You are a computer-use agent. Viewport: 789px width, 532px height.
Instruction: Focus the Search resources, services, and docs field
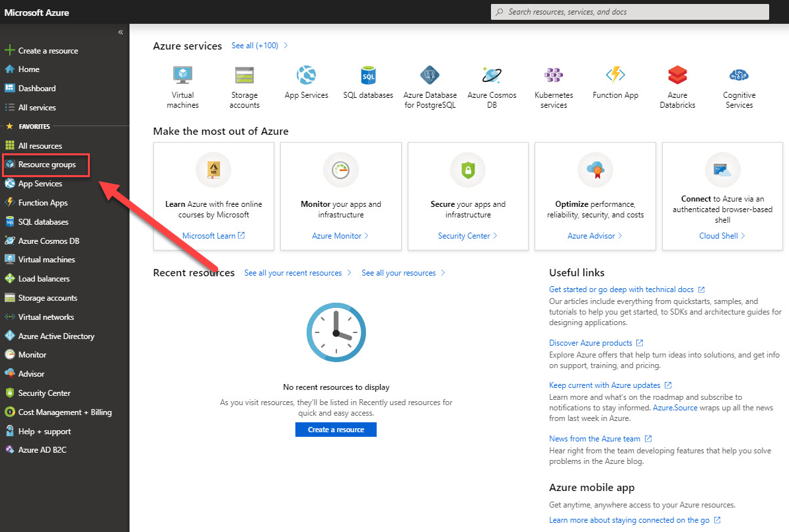click(630, 12)
